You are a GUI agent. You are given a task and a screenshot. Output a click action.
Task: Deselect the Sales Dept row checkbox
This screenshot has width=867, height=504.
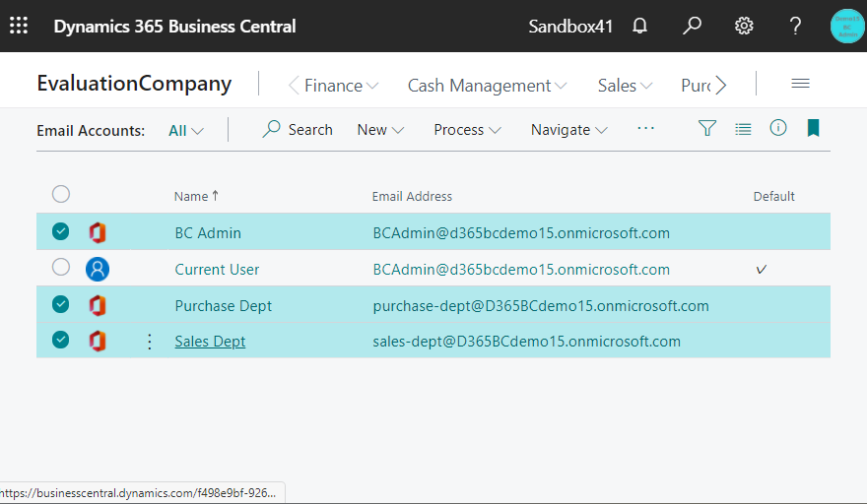coord(61,340)
